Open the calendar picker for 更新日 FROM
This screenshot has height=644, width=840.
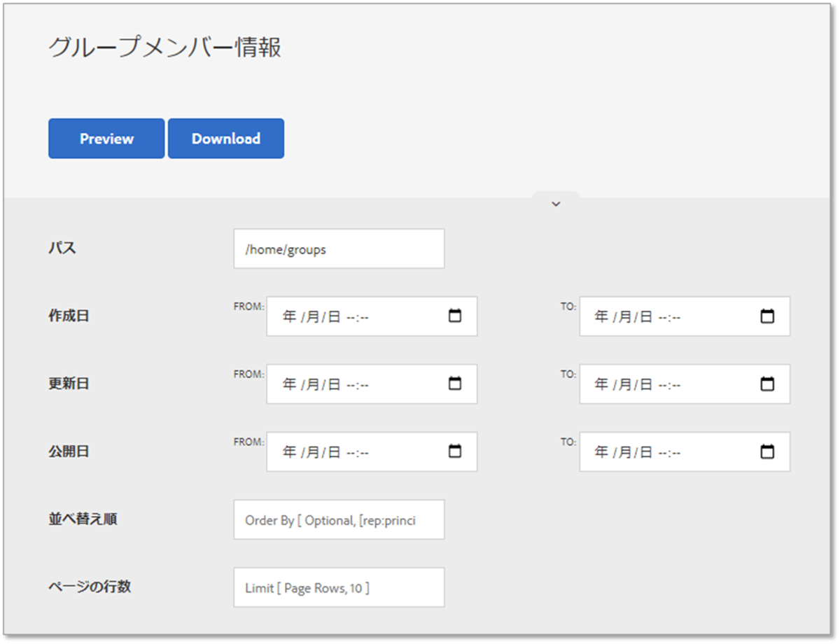click(456, 384)
